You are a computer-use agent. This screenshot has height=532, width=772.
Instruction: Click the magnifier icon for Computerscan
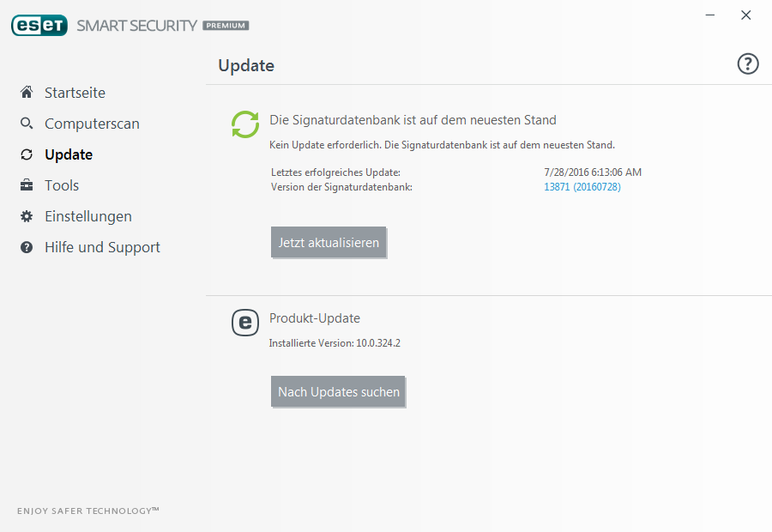(x=27, y=124)
